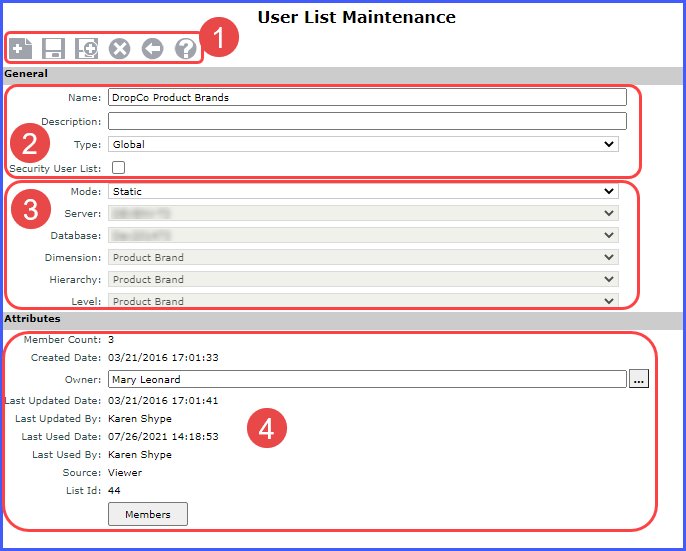
Task: Click the Save As copy icon
Action: point(86,48)
